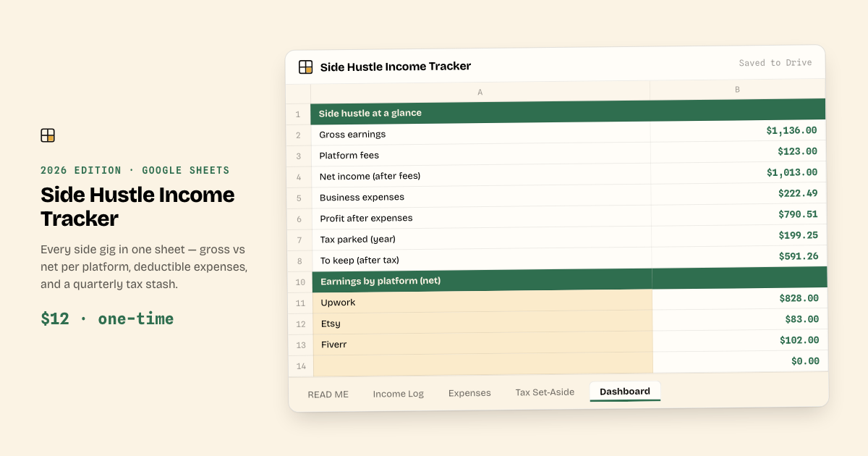This screenshot has width=868, height=456.
Task: Open the READ ME tab
Action: (328, 394)
